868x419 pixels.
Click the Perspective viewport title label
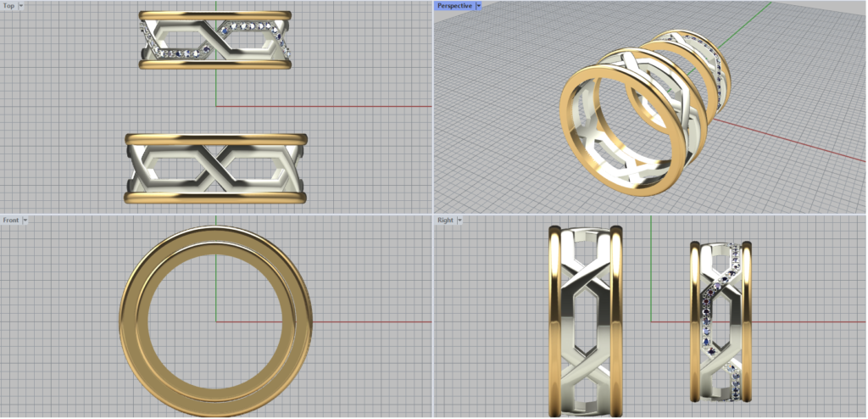point(453,5)
